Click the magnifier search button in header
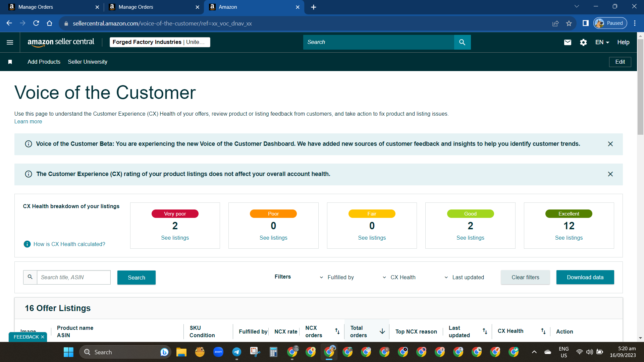 tap(462, 42)
